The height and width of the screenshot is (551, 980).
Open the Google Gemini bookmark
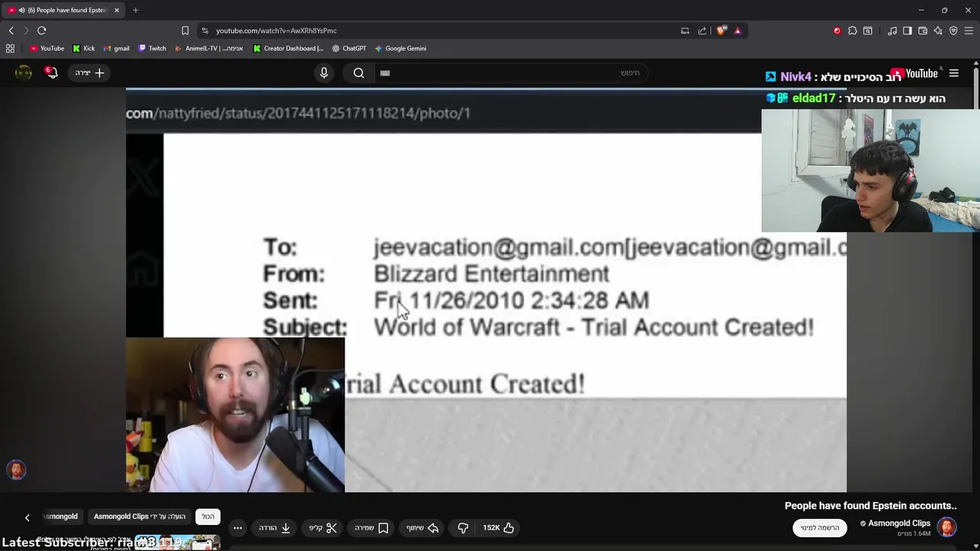click(x=400, y=48)
